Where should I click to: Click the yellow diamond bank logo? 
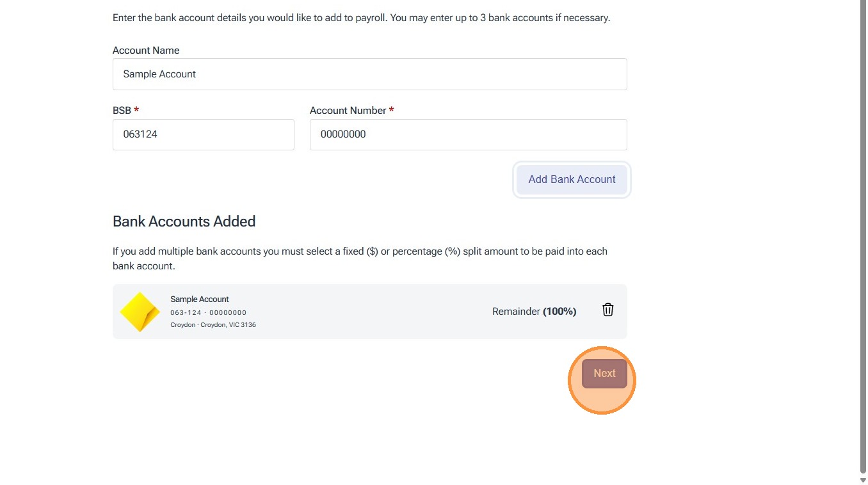click(x=140, y=312)
